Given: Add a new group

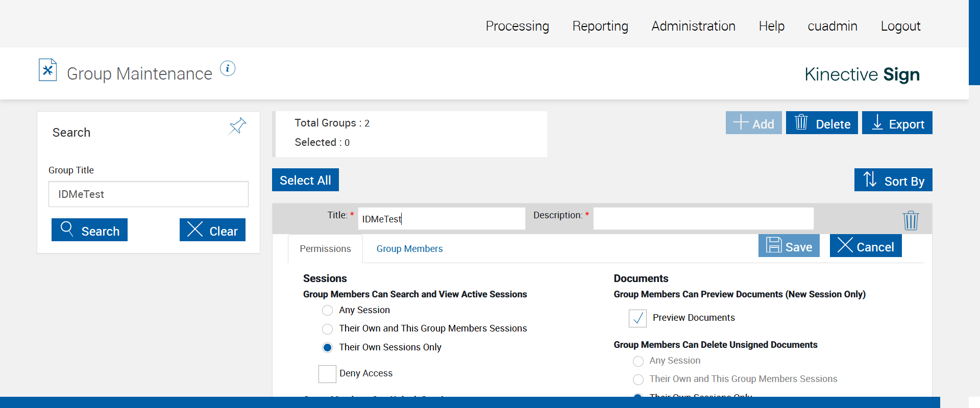Looking at the screenshot, I should (x=753, y=123).
